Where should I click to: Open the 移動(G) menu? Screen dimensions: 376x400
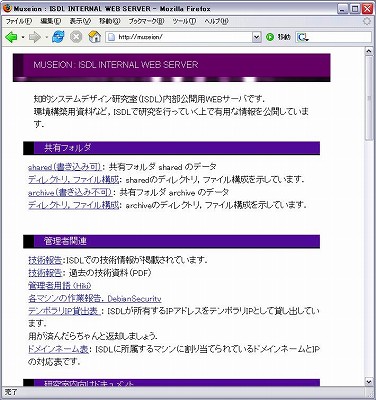(x=109, y=21)
